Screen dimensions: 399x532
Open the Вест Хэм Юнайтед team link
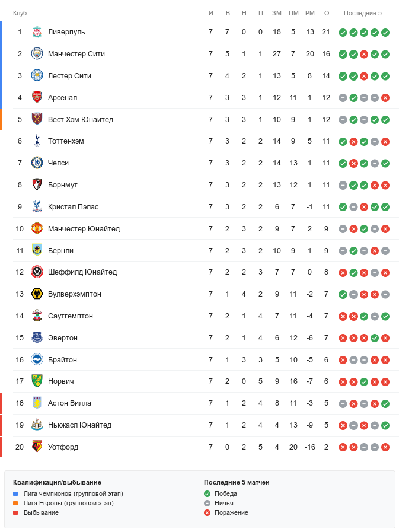[x=81, y=120]
